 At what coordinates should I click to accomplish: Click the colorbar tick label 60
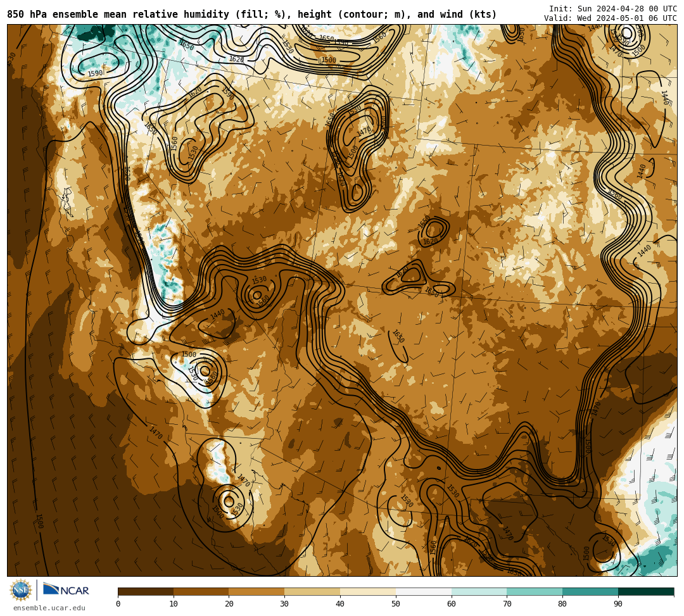click(x=452, y=604)
